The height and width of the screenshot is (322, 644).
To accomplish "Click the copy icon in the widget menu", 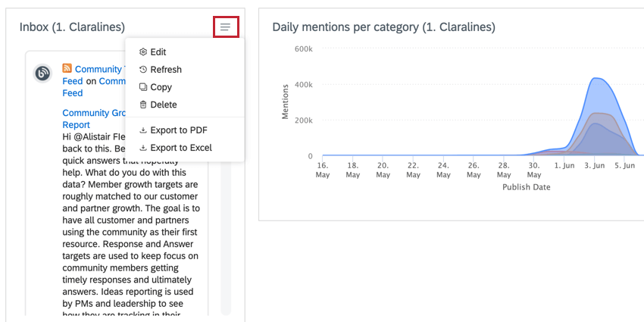I will point(143,87).
